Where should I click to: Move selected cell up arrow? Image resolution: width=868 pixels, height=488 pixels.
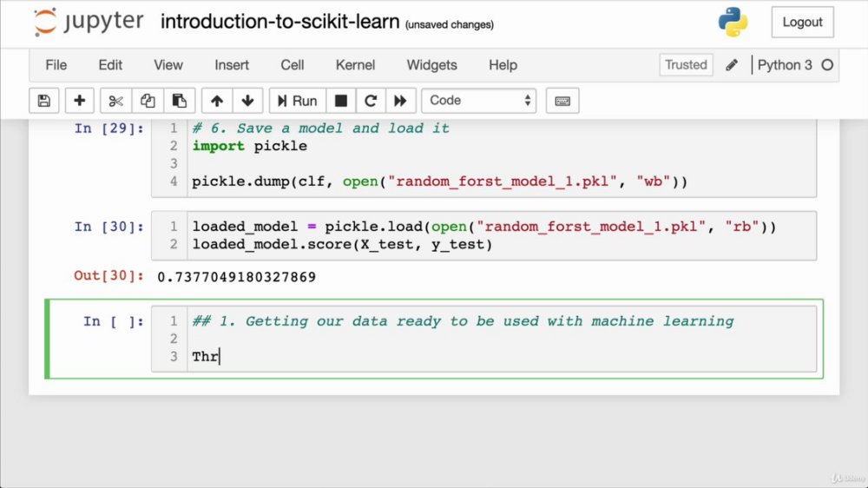[216, 101]
